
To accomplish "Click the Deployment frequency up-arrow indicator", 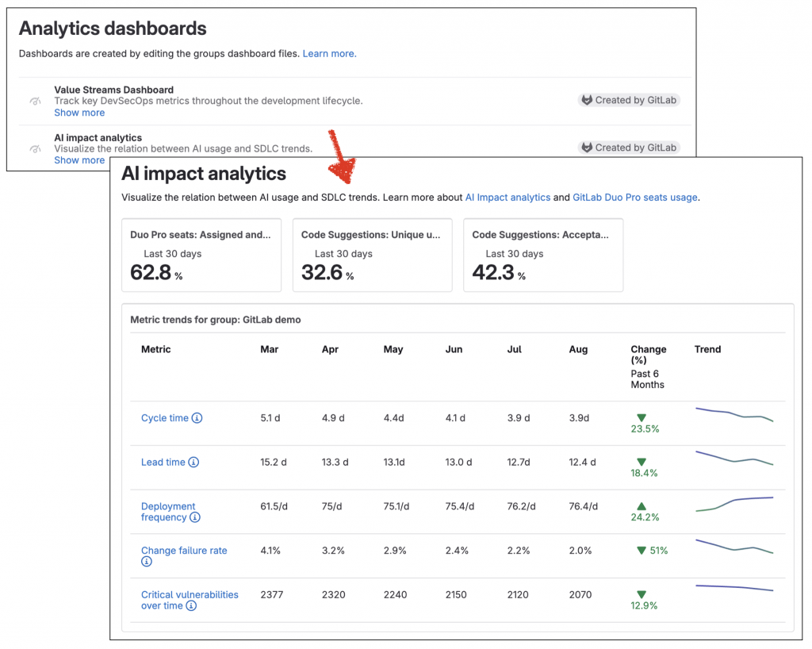I will pos(641,506).
